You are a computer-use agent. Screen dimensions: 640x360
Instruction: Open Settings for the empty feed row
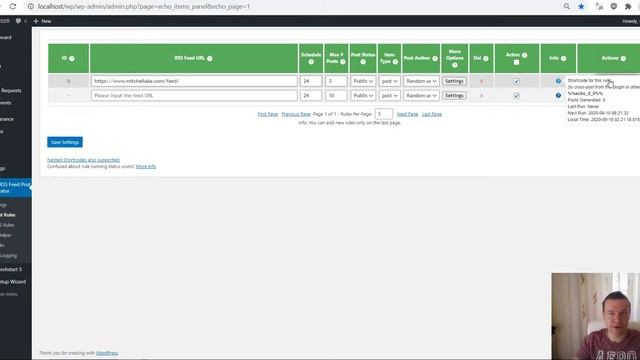454,96
